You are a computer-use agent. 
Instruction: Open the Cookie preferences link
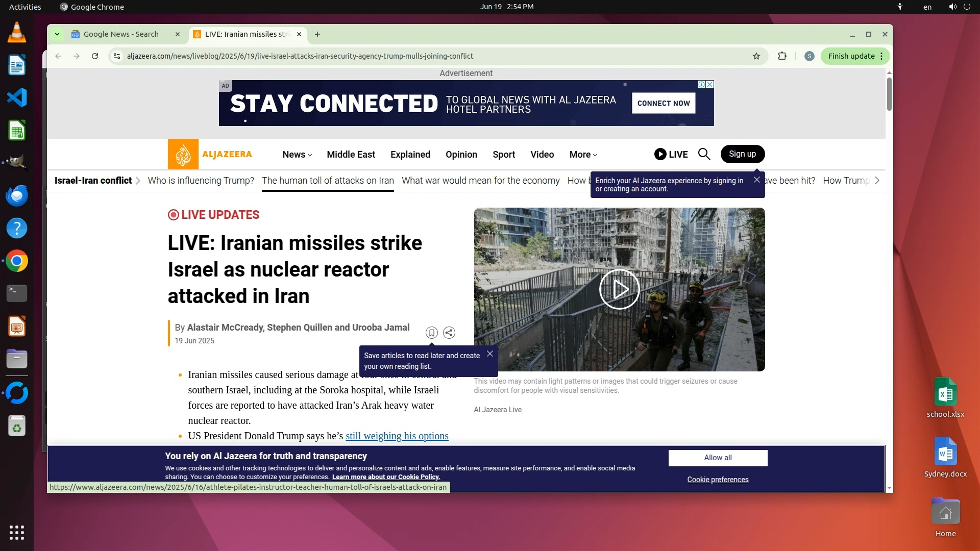[718, 480]
